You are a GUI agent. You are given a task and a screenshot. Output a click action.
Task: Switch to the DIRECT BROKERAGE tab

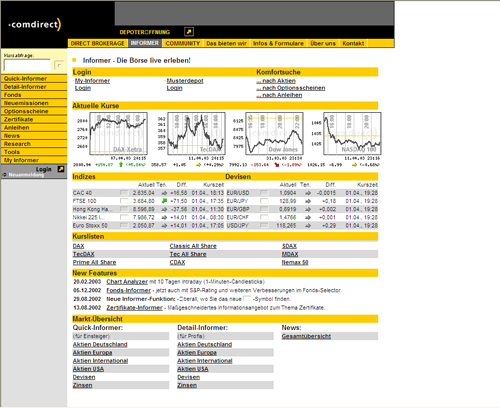pyautogui.click(x=97, y=43)
